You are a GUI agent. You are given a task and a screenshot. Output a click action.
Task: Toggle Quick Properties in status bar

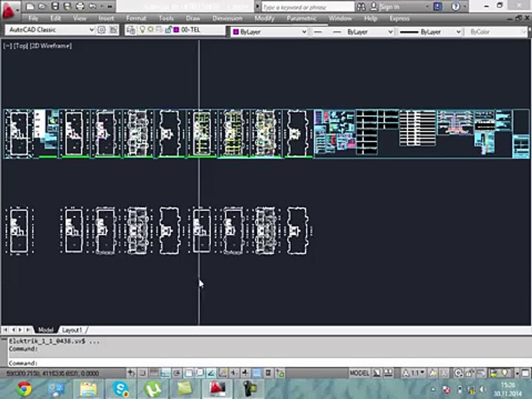point(268,373)
